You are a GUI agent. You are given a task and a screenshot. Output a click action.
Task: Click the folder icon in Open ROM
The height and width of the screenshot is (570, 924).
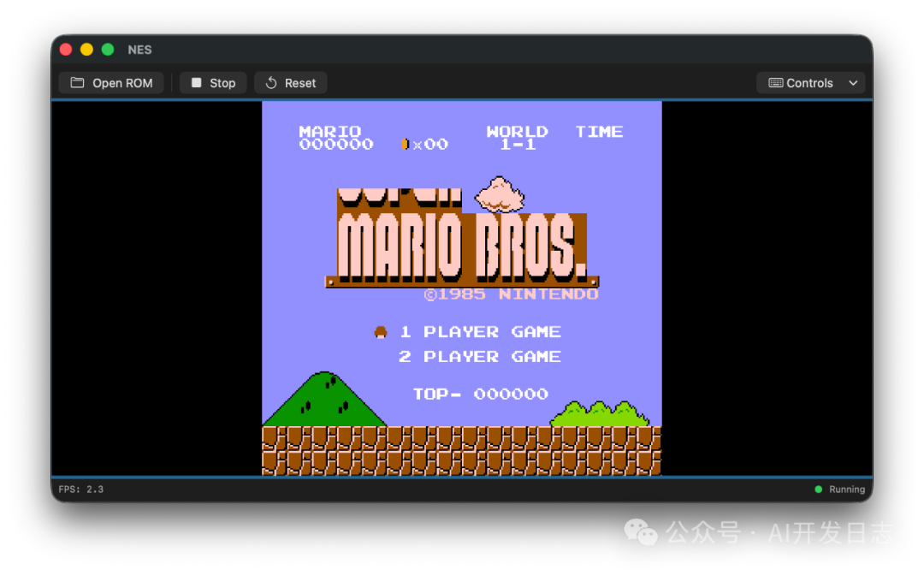[77, 82]
